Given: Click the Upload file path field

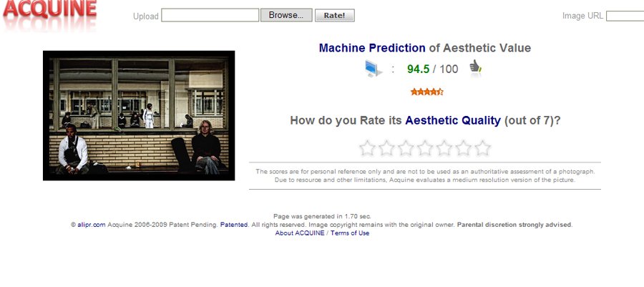Looking at the screenshot, I should coord(210,15).
